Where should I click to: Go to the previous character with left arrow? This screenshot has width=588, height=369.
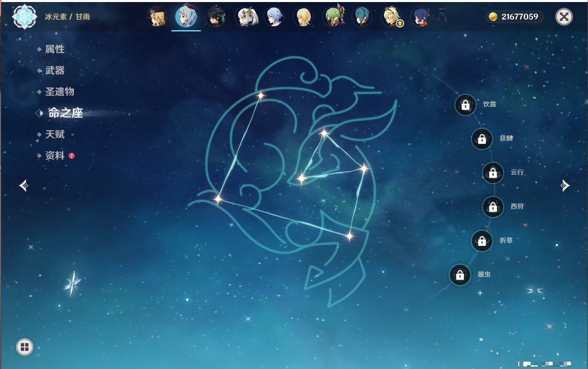point(24,186)
